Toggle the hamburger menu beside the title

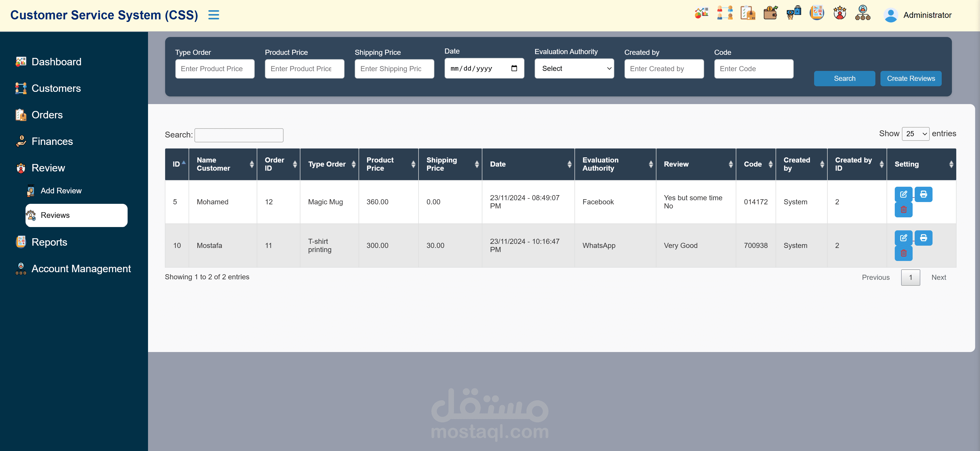(x=213, y=15)
